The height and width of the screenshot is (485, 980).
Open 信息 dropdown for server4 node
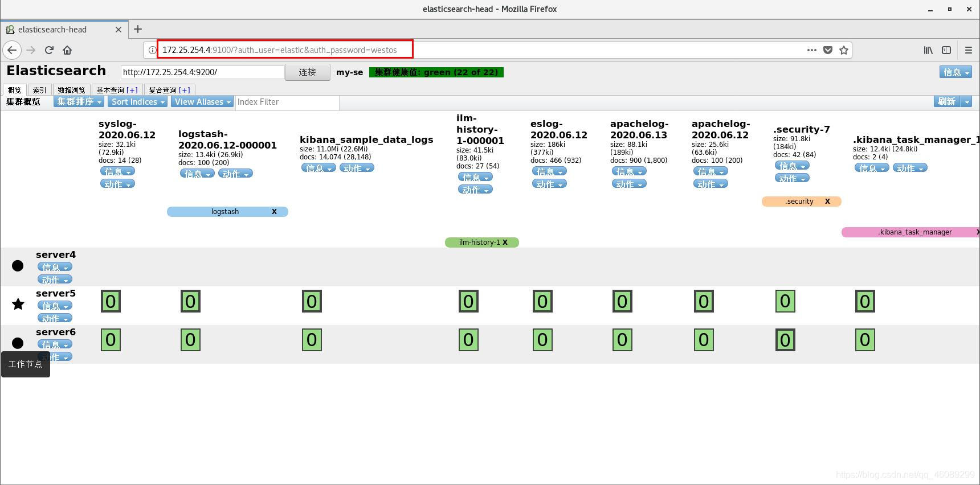pos(55,267)
